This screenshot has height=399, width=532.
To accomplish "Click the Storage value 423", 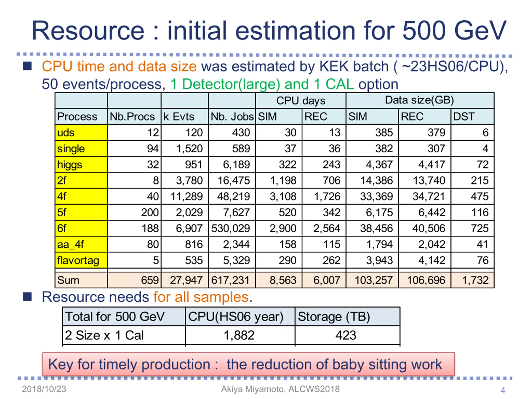I will click(x=347, y=335).
